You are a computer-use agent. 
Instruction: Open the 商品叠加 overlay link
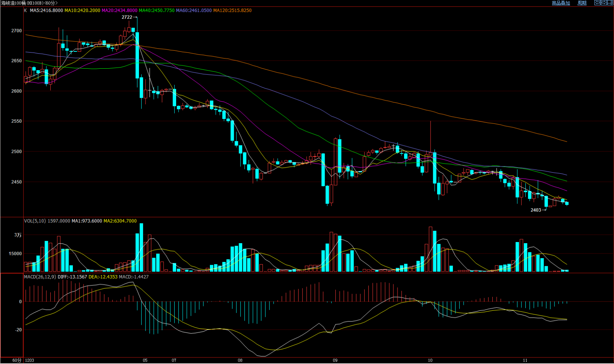[x=561, y=3]
